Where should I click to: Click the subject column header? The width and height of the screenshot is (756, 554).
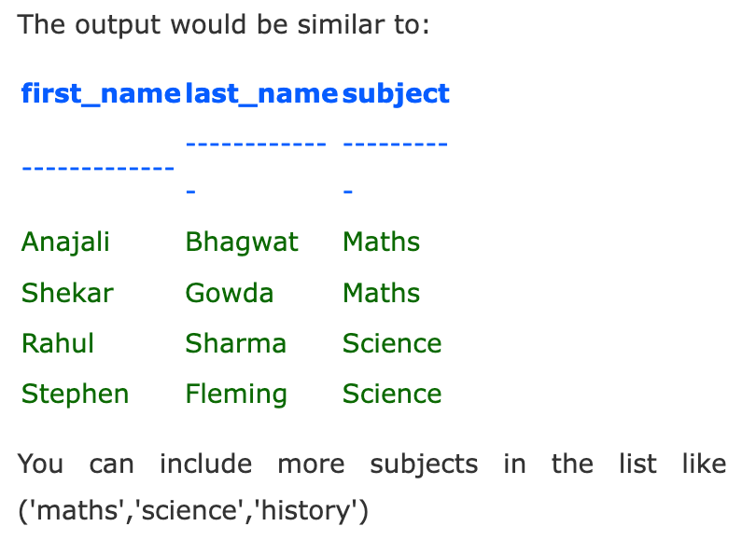396,93
